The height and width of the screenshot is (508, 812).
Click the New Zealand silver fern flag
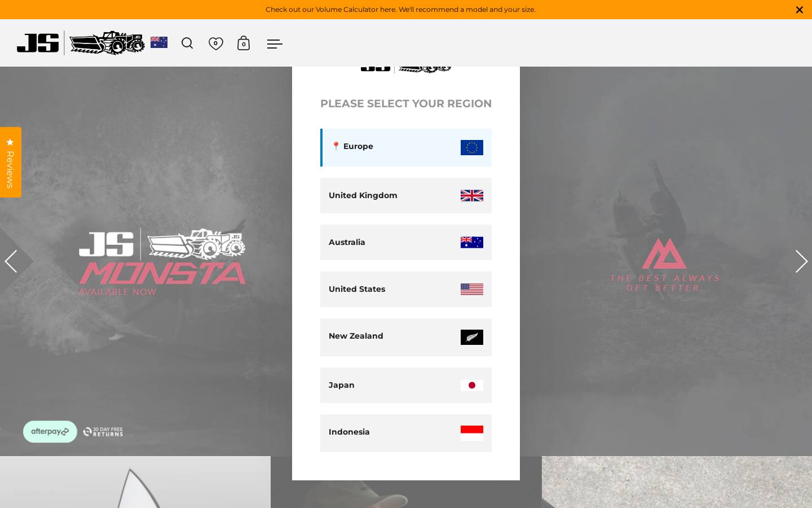click(x=472, y=337)
